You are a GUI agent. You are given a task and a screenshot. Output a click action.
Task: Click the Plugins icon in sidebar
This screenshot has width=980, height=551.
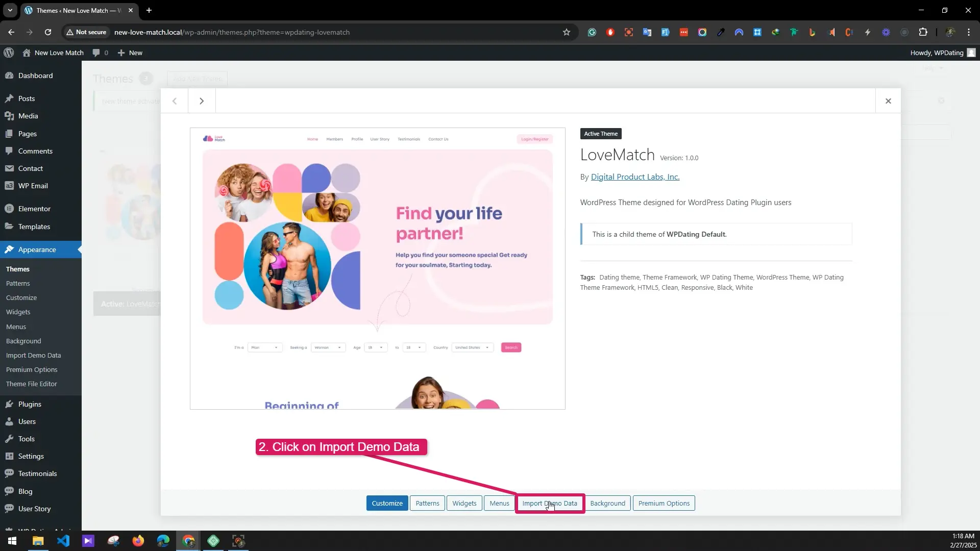tap(9, 404)
